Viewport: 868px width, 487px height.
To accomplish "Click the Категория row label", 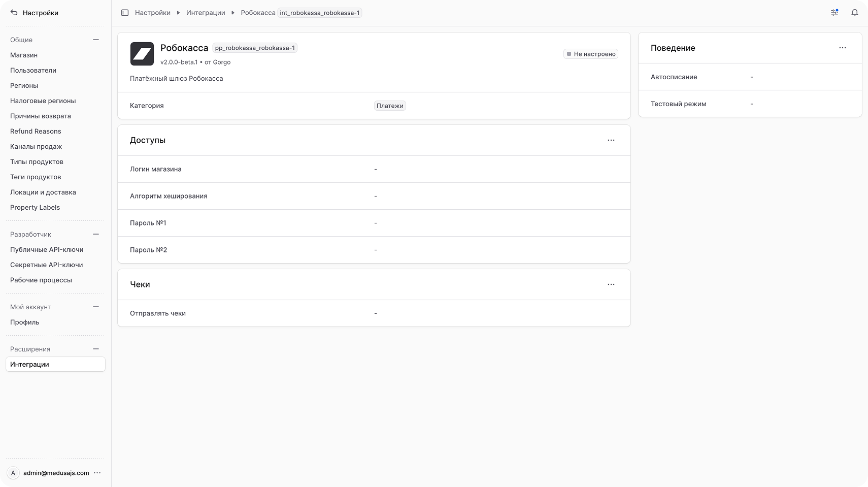I will tap(147, 106).
